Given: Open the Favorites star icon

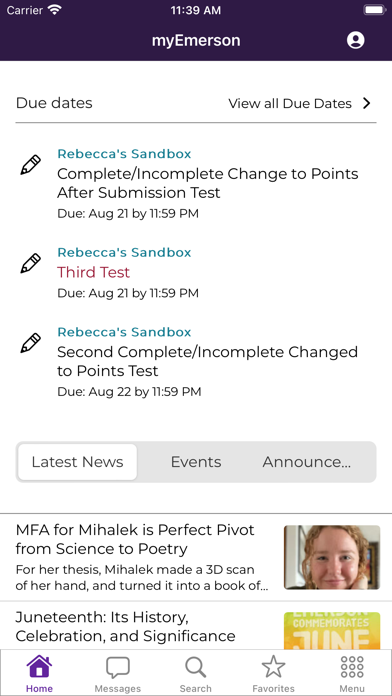Looking at the screenshot, I should [273, 667].
